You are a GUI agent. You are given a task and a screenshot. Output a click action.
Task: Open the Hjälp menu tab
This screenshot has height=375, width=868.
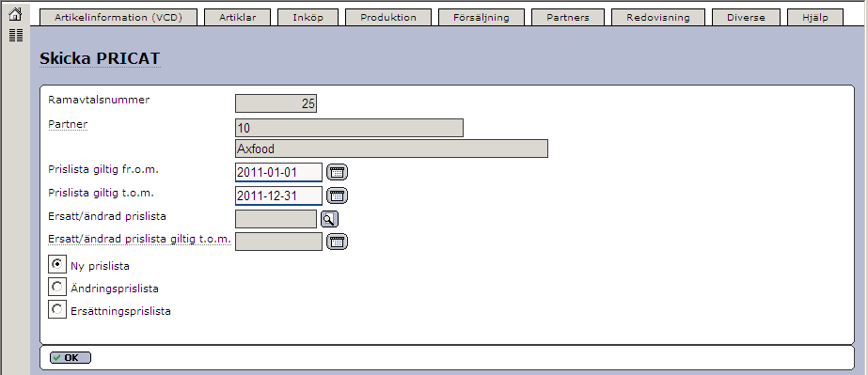(815, 17)
